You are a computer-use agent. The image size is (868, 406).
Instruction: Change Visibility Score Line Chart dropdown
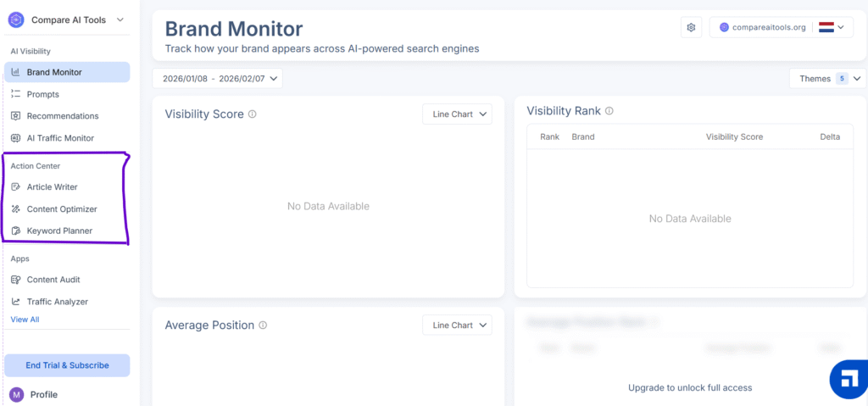457,114
